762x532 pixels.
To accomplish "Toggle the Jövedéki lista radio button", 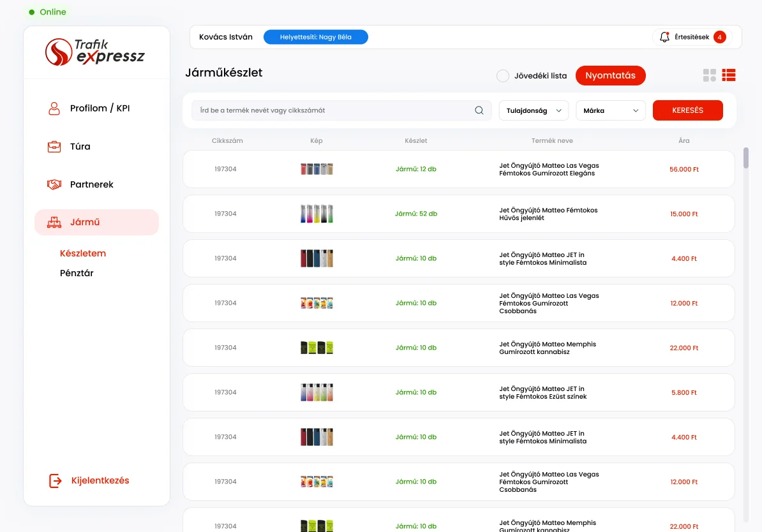I will coord(503,76).
